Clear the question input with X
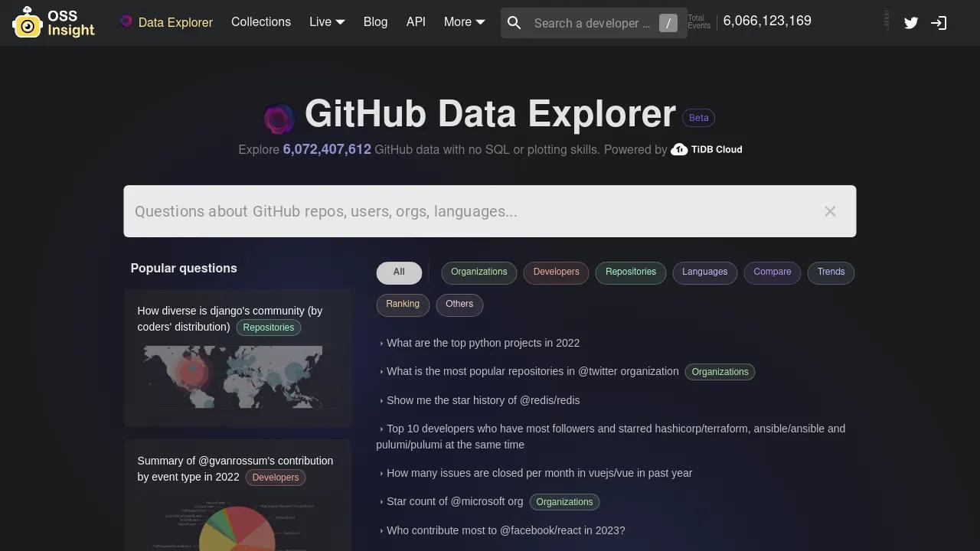 pos(830,211)
